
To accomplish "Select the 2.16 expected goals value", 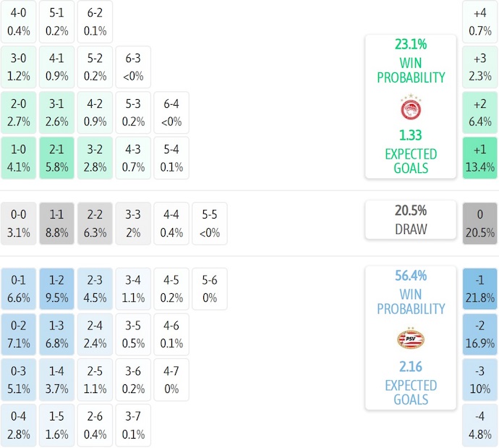I will [411, 366].
